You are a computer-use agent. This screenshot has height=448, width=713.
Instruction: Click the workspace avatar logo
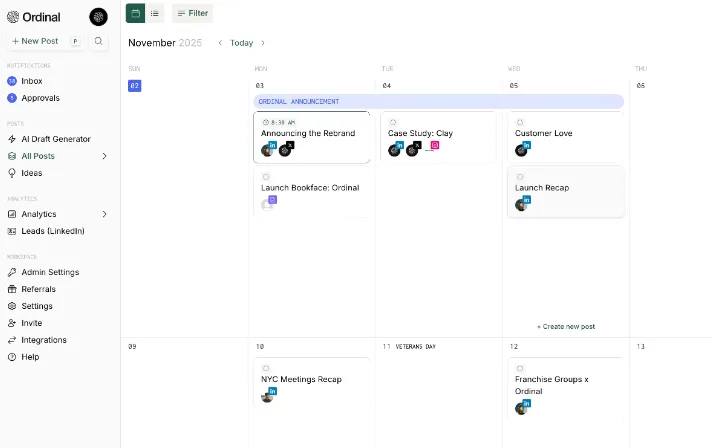click(98, 16)
